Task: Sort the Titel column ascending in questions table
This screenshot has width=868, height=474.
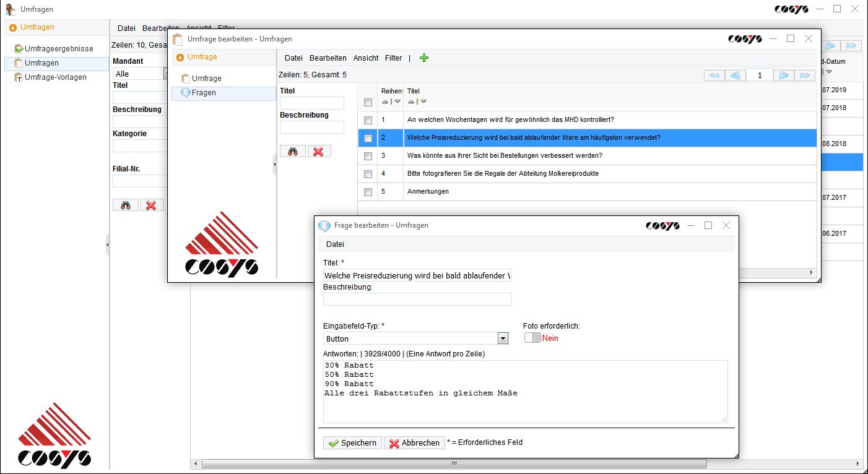Action: [411, 101]
